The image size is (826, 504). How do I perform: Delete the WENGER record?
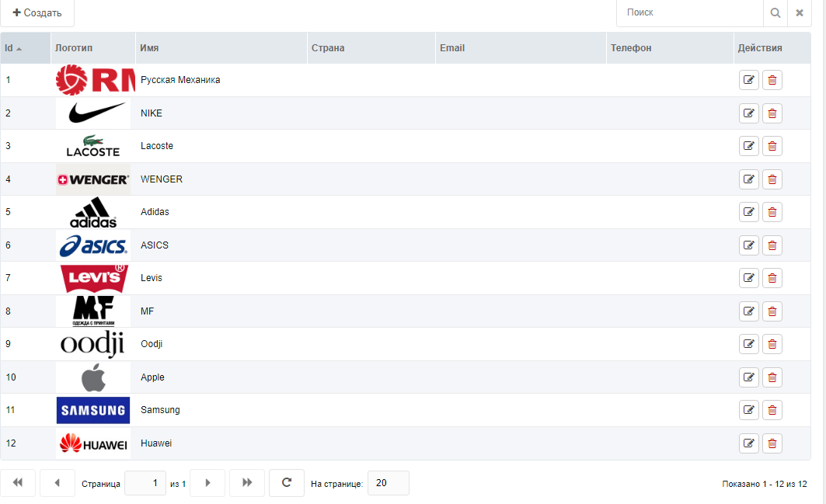[x=772, y=179]
